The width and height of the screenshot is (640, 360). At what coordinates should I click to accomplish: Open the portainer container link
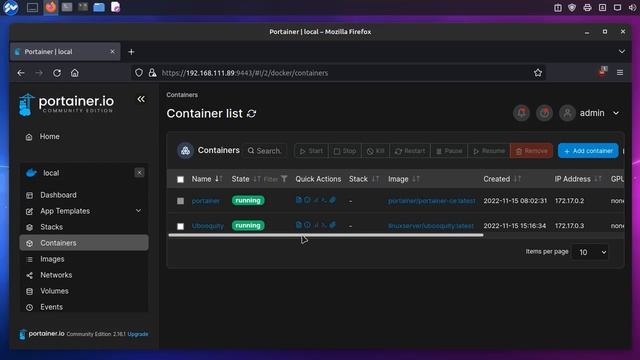click(206, 201)
